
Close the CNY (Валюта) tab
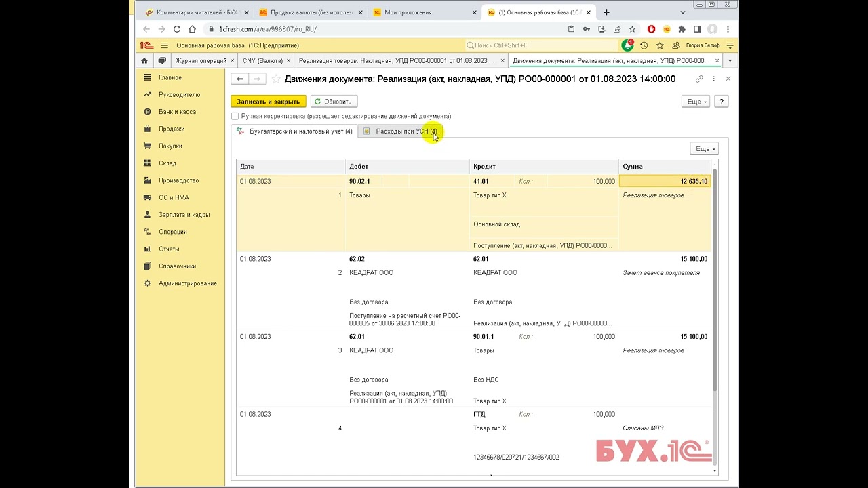290,60
